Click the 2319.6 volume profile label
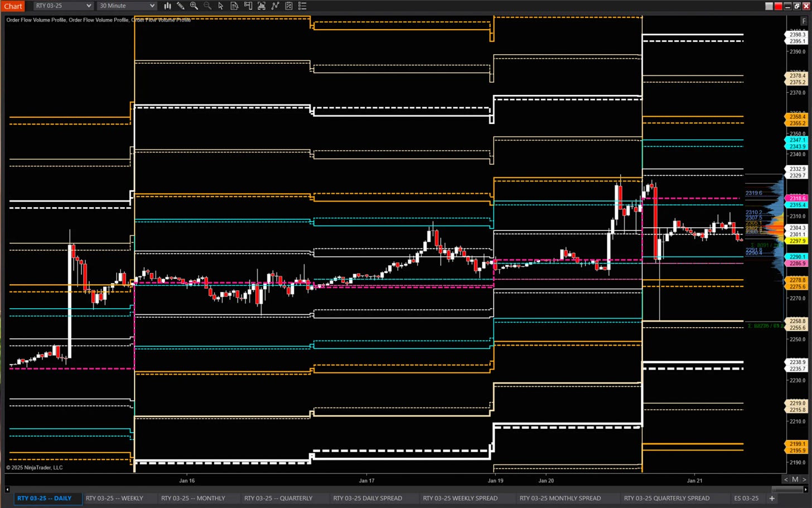This screenshot has width=812, height=508. click(753, 193)
